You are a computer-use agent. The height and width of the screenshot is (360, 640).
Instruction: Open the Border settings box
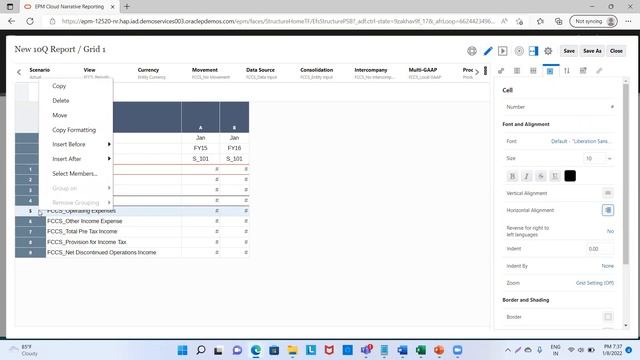pos(608,317)
